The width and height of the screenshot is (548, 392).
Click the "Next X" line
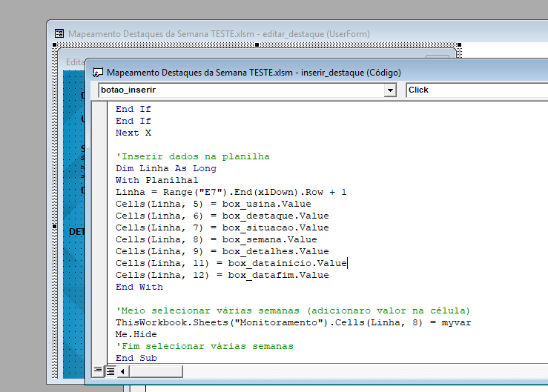[133, 133]
